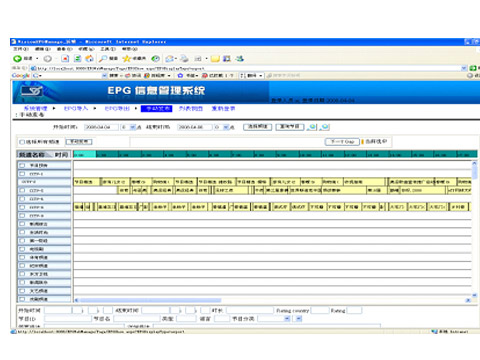This screenshot has height=360, width=480.
Task: Click the IE Forward arrow button
Action: (x=48, y=59)
